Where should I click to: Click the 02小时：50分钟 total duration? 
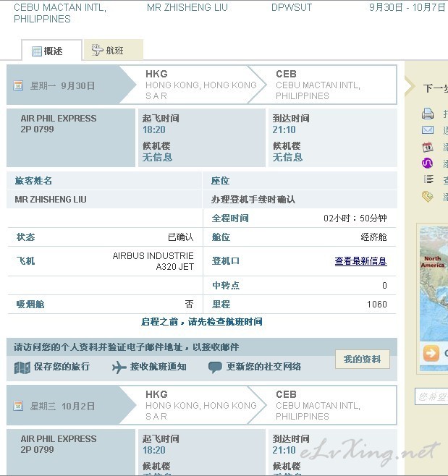tap(355, 218)
